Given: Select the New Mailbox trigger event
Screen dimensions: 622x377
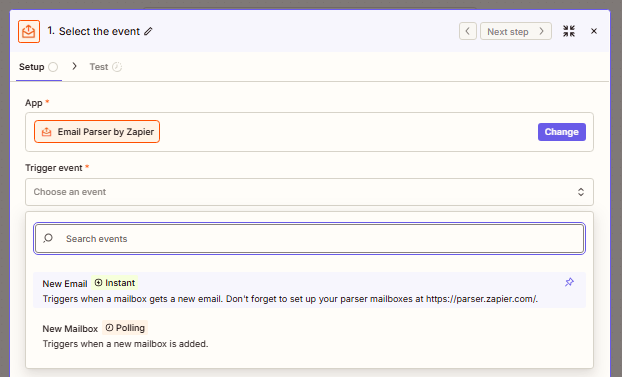Looking at the screenshot, I should (x=309, y=335).
